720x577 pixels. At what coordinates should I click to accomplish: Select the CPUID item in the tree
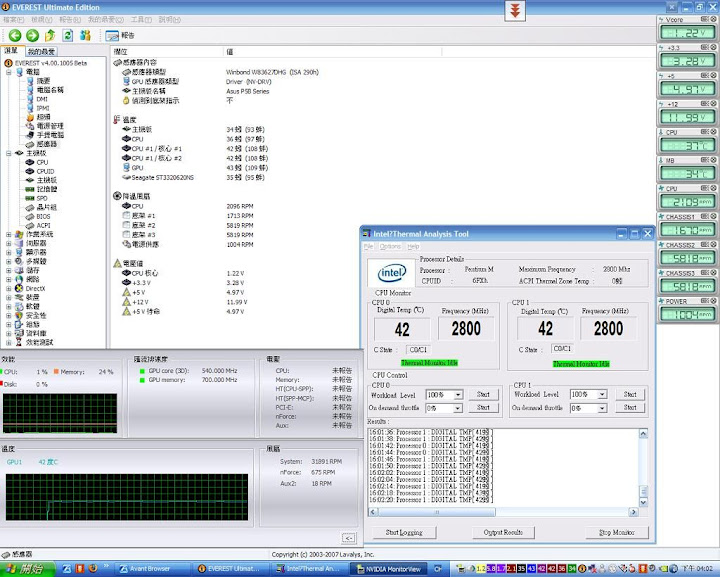(44, 171)
